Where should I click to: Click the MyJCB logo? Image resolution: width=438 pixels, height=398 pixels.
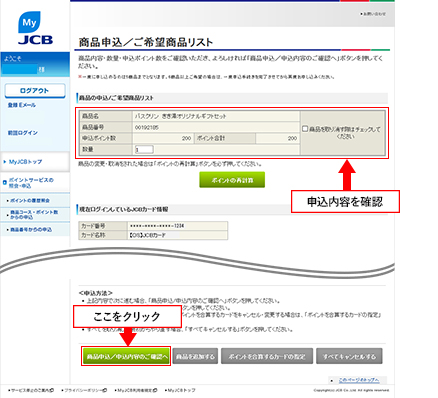tap(35, 28)
